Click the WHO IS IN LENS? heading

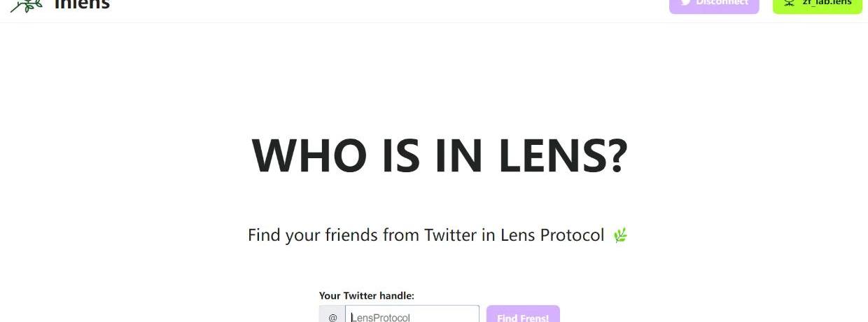coord(440,155)
